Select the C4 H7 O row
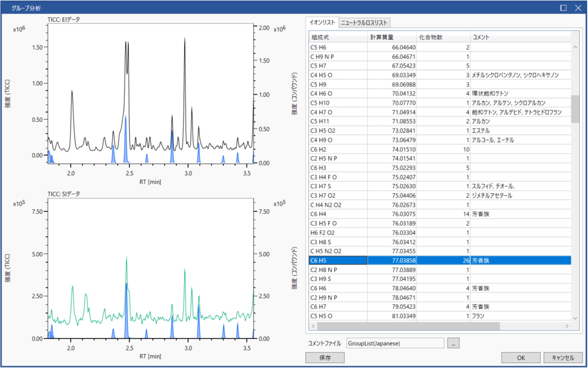Image resolution: width=588 pixels, height=368 pixels. click(440, 112)
